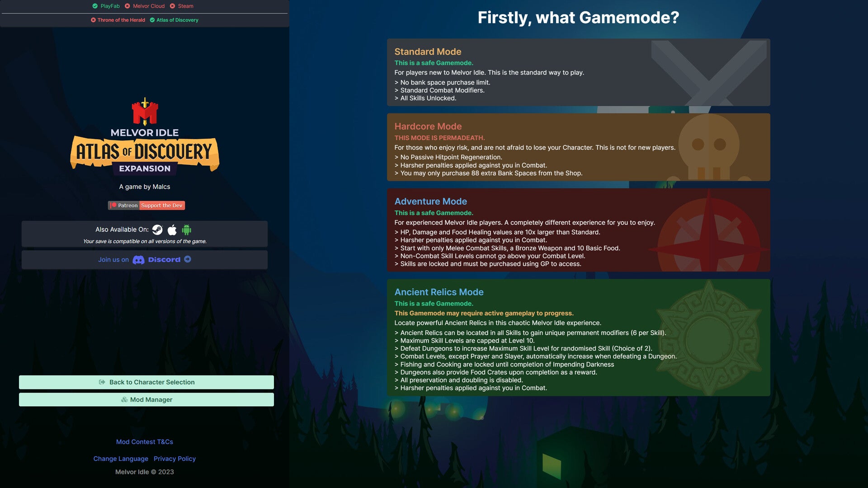This screenshot has width=868, height=488.
Task: Click the Discord server icon
Action: pyautogui.click(x=138, y=260)
